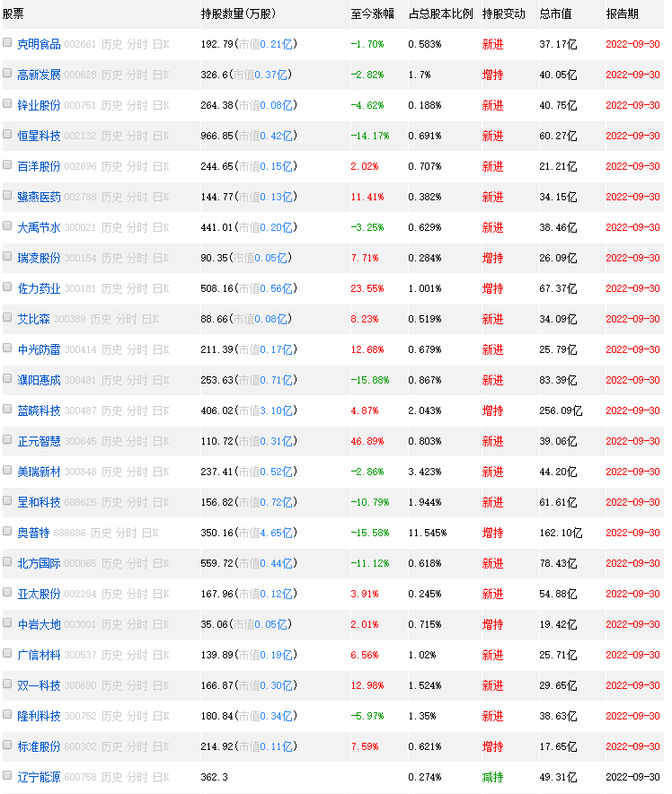Click stock code 300487
Screen dimensions: 672x794
tap(80, 411)
